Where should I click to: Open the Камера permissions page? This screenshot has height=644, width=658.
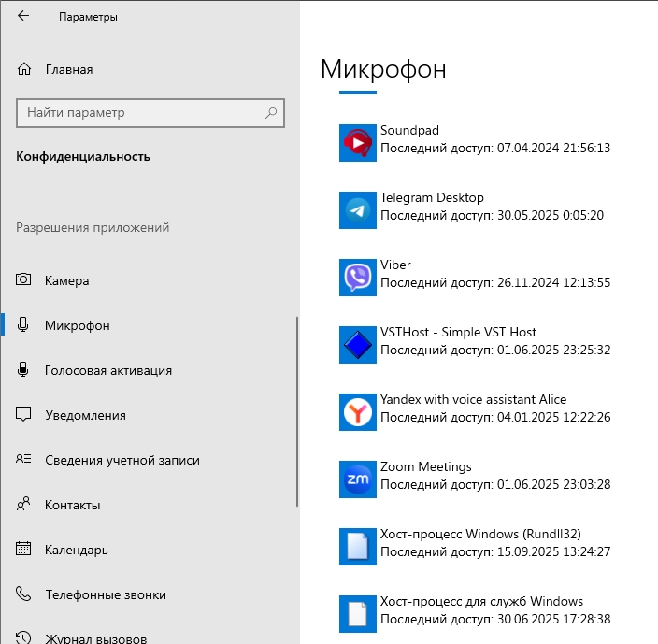[x=66, y=280]
